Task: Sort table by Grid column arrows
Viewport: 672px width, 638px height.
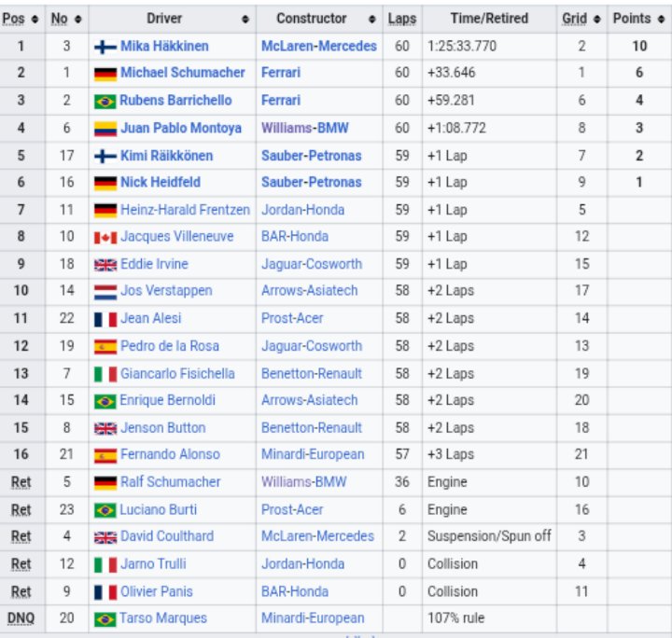Action: (597, 19)
